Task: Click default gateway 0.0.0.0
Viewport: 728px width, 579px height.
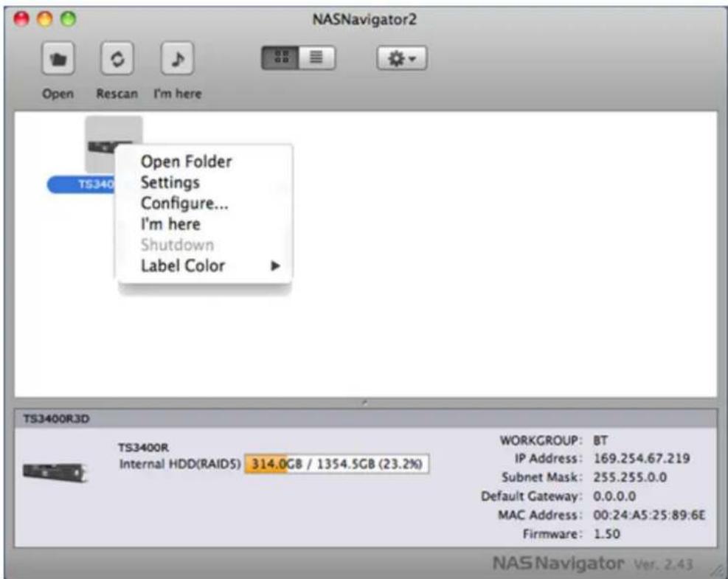Action: tap(614, 496)
